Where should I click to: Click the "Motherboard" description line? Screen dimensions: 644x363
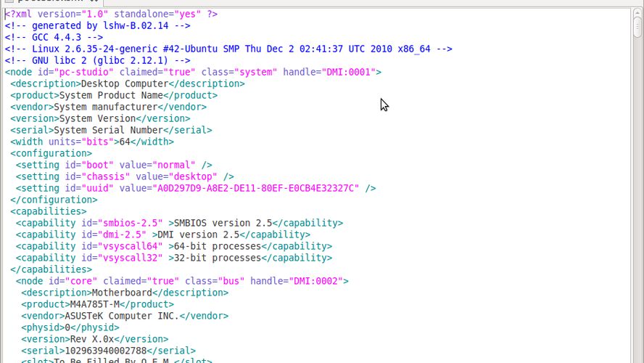[x=125, y=293]
